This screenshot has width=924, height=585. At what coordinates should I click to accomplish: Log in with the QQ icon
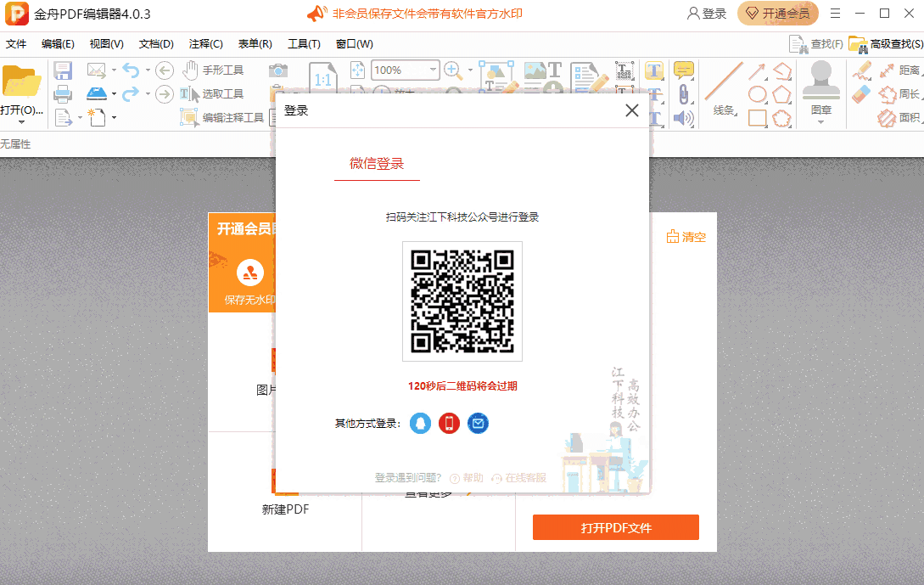click(421, 423)
